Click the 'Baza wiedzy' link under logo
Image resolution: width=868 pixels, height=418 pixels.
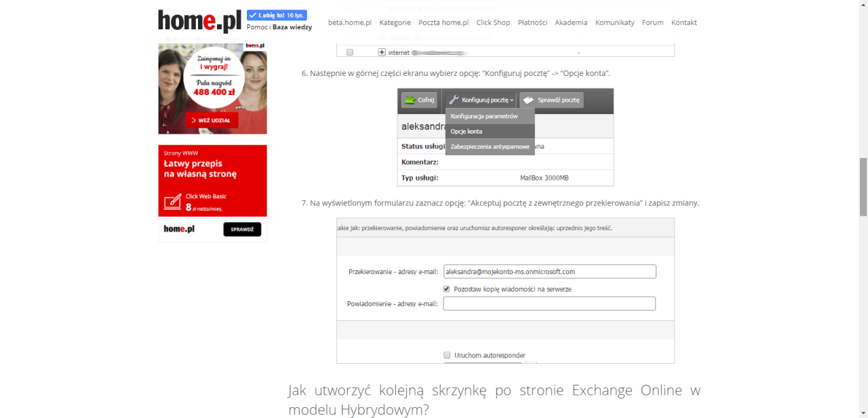[292, 27]
